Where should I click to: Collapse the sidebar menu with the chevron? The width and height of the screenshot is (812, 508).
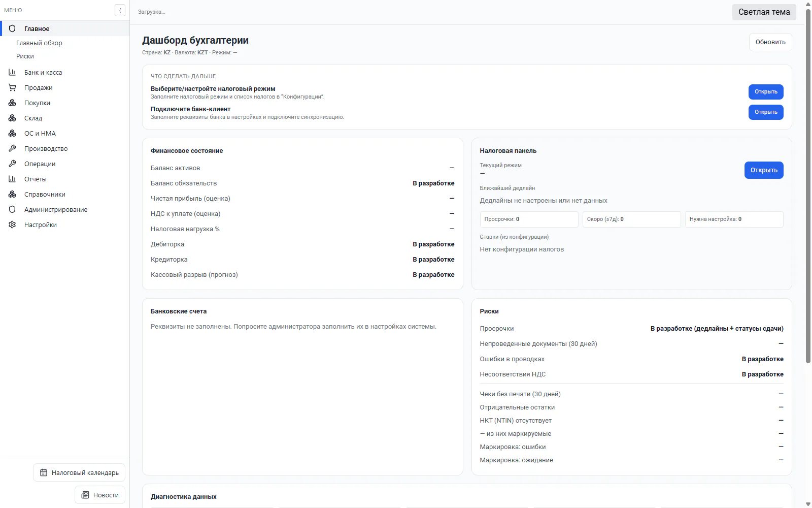120,10
